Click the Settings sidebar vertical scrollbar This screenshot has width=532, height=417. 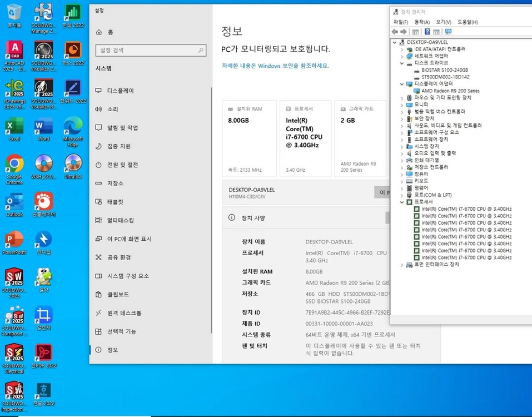211,210
